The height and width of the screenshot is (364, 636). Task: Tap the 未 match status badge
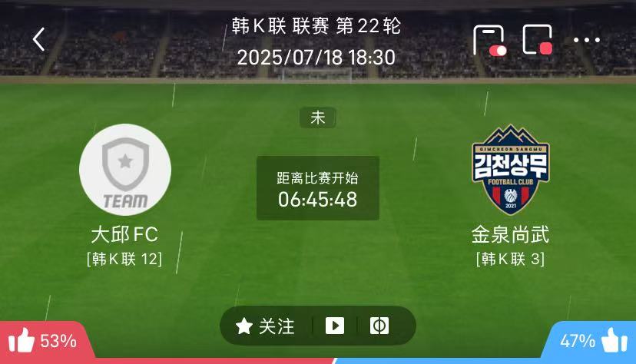point(317,117)
